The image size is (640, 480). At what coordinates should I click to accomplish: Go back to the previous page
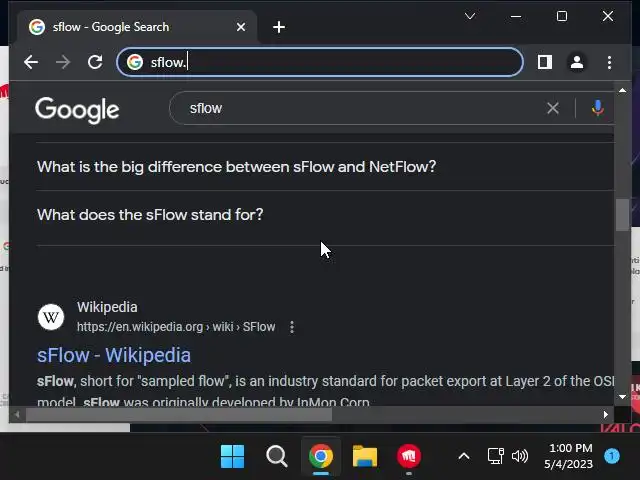tap(31, 62)
